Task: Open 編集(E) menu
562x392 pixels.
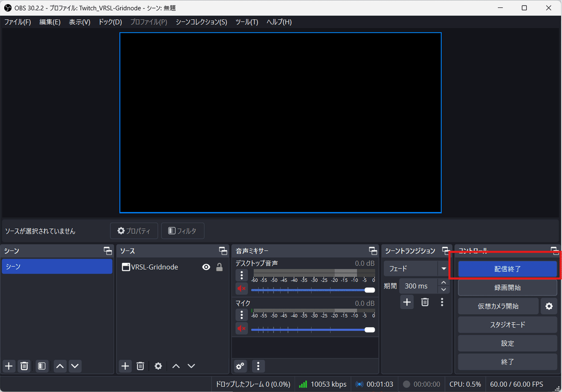Action: point(50,22)
